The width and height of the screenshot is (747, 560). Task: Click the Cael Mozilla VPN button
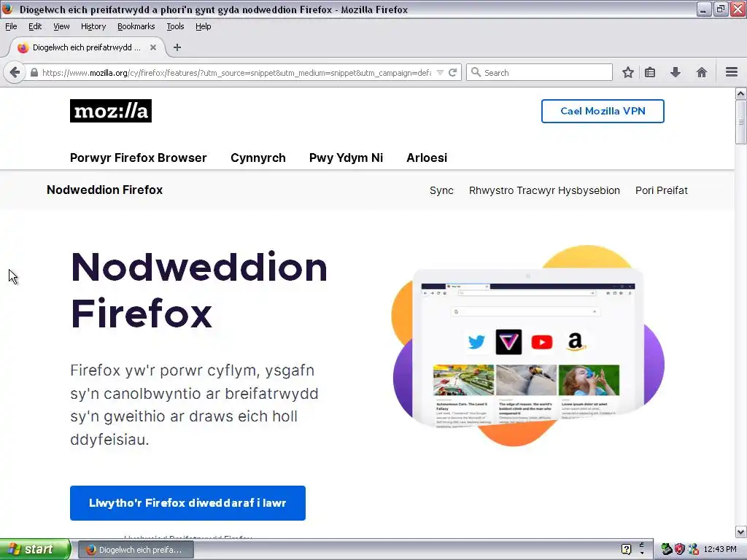click(x=603, y=111)
